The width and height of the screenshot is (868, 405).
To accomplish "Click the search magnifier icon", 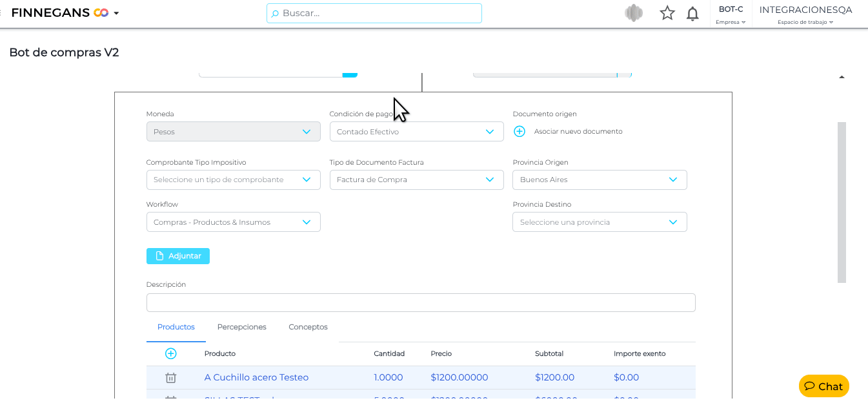I will tap(275, 14).
